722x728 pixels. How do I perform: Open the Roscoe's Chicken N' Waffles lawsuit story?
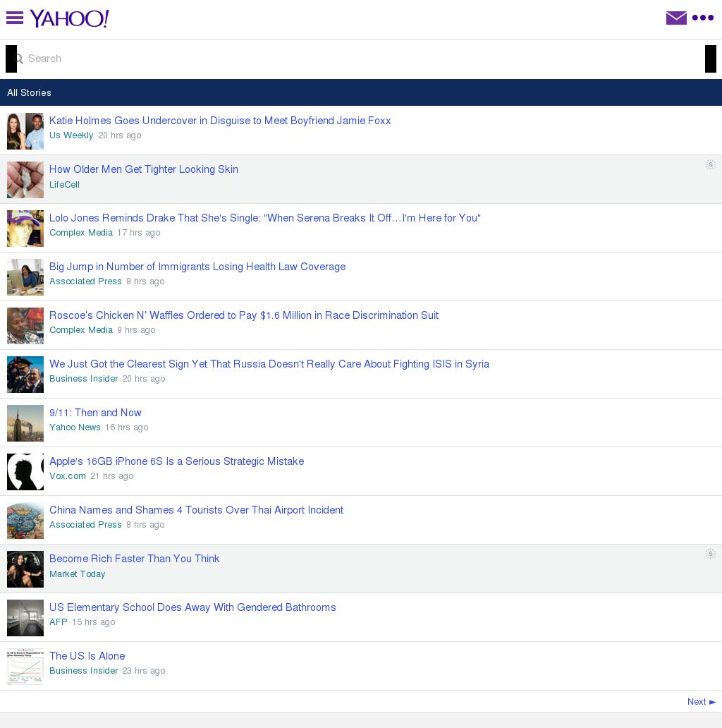243,315
